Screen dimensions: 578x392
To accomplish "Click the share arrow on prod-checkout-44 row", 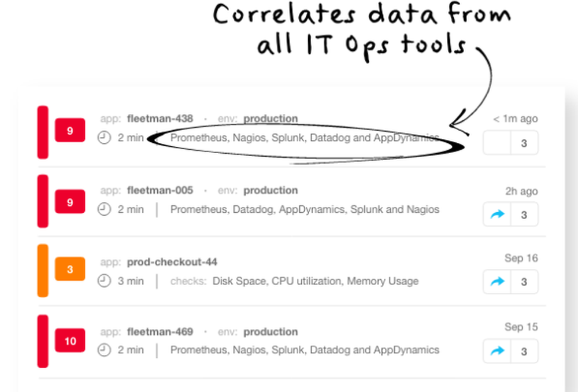I will pyautogui.click(x=497, y=282).
